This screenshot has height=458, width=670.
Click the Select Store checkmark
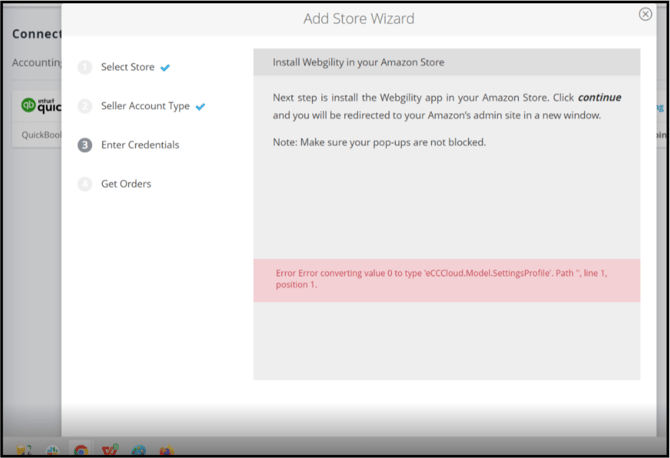click(165, 68)
